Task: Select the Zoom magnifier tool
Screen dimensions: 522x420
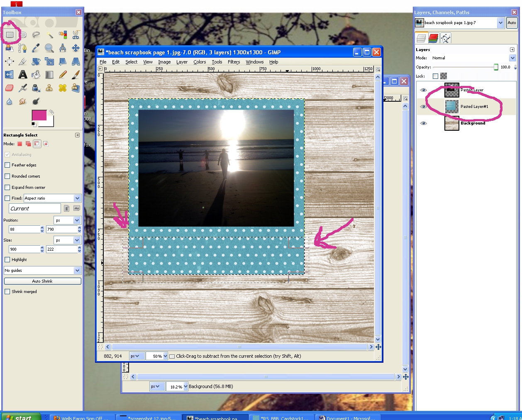Action: click(49, 48)
